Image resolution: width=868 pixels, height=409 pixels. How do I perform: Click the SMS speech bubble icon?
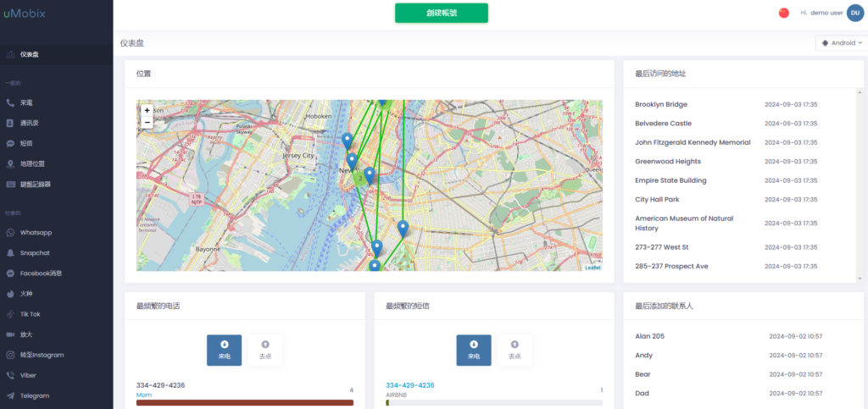(x=10, y=143)
